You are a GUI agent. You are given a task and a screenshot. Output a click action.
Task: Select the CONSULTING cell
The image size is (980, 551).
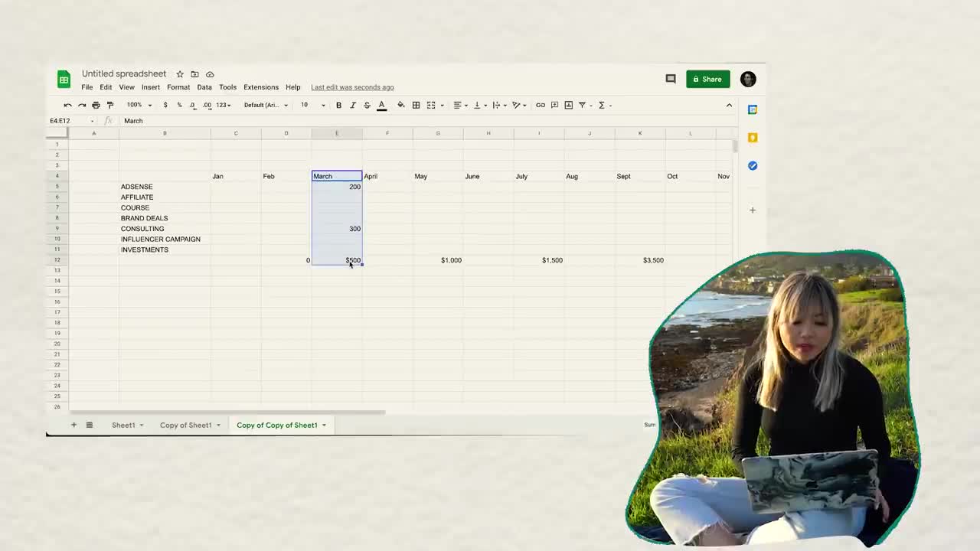click(165, 229)
